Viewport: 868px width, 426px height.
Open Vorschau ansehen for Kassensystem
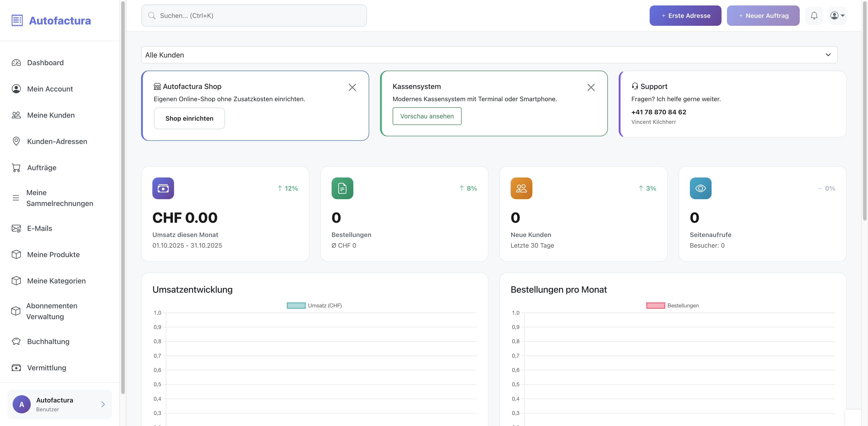click(427, 116)
